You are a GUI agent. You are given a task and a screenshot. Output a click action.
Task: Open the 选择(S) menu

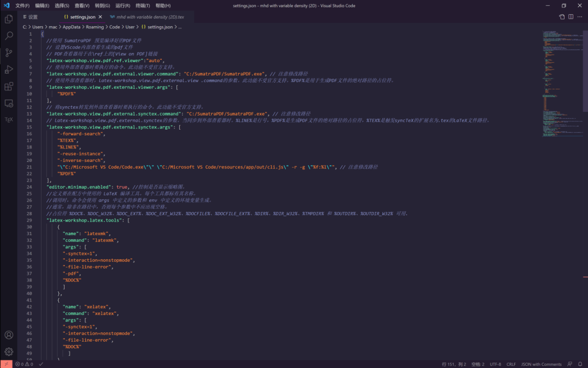[x=62, y=5]
